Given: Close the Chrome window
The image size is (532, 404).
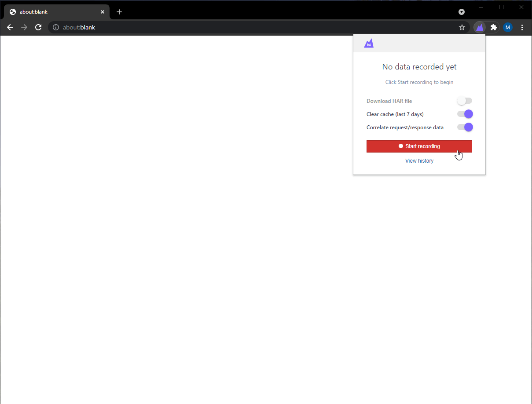Looking at the screenshot, I should tap(521, 7).
